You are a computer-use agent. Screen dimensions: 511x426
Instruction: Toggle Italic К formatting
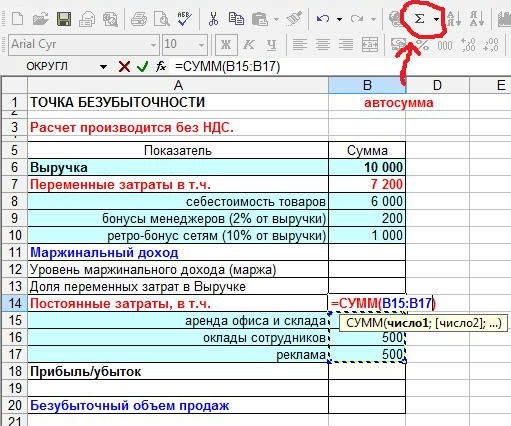click(249, 44)
